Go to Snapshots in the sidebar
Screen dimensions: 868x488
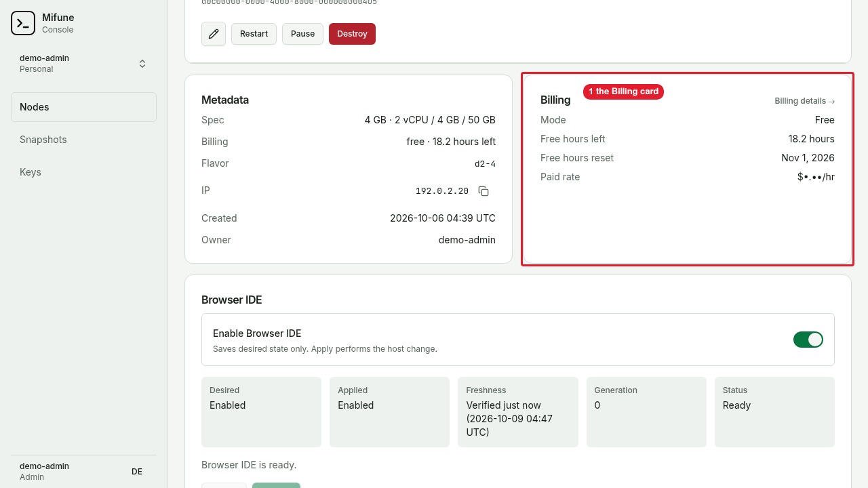[x=83, y=140]
